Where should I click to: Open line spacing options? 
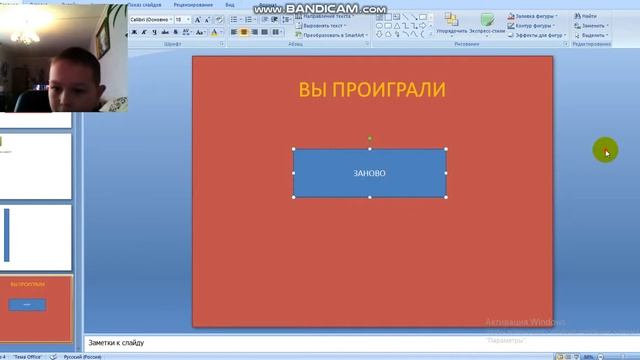tap(287, 20)
